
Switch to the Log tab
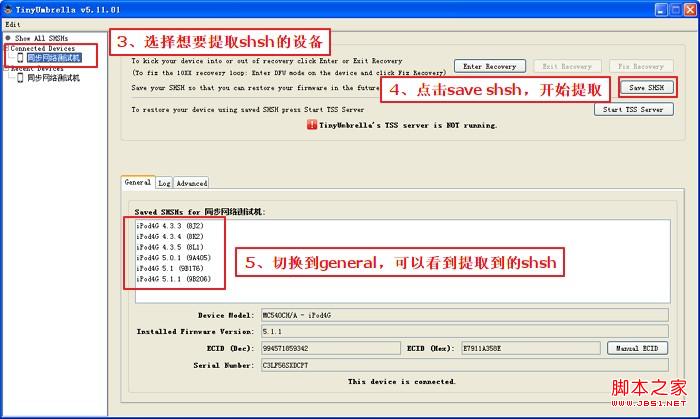pos(164,183)
